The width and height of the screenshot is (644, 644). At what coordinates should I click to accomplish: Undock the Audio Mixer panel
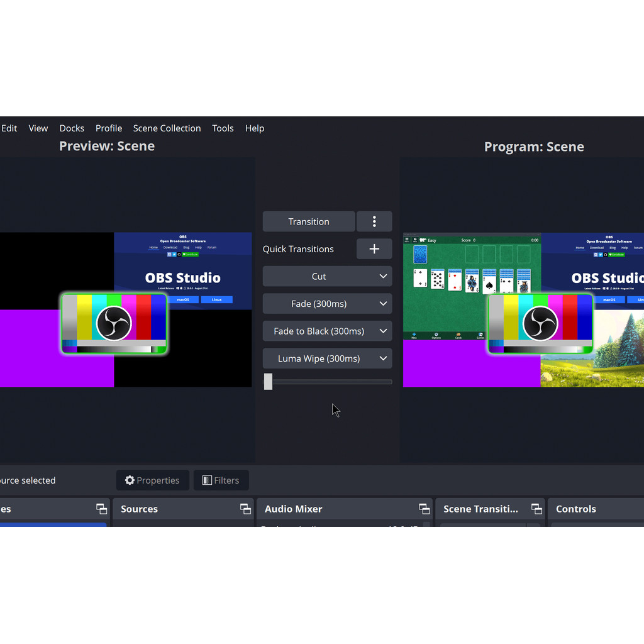425,509
